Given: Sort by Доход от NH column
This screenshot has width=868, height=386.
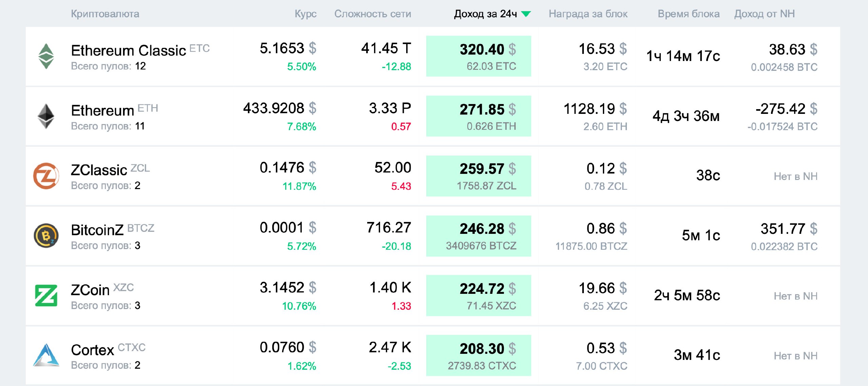Looking at the screenshot, I should (x=764, y=14).
